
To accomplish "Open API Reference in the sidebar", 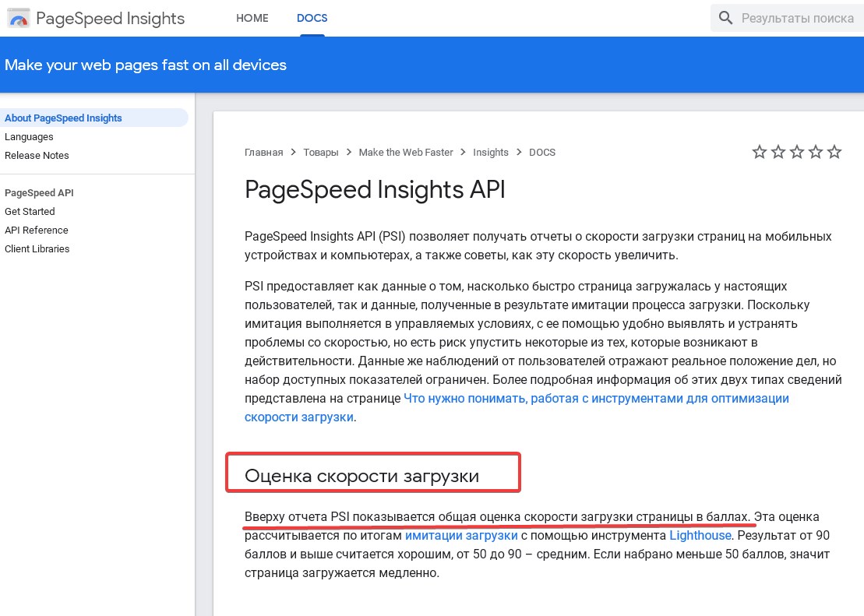I will (x=37, y=231).
